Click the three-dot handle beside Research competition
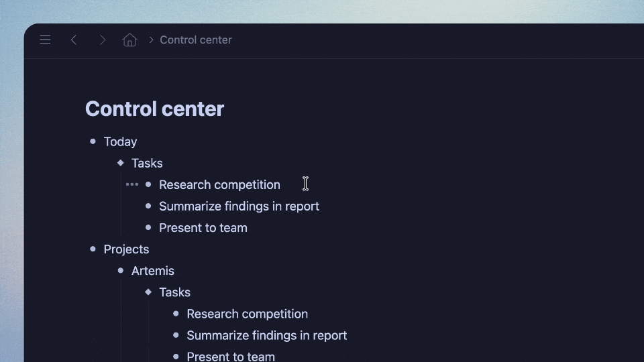The height and width of the screenshot is (362, 644). (x=132, y=184)
